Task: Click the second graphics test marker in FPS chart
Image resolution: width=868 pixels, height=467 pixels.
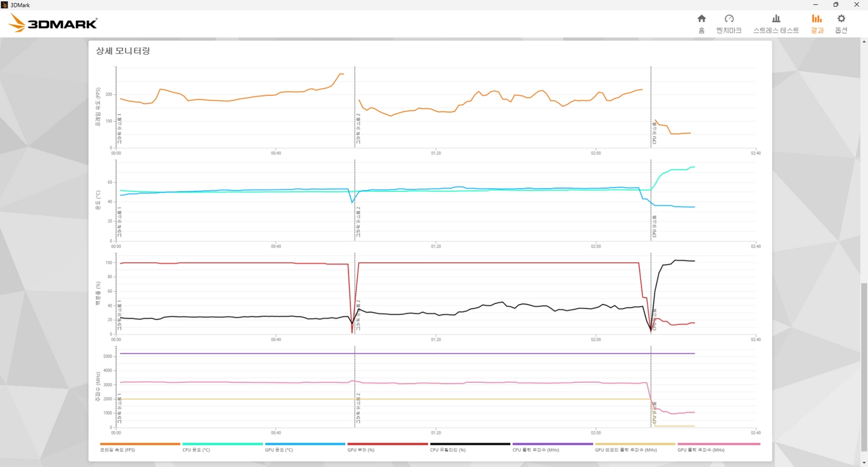Action: coord(355,107)
